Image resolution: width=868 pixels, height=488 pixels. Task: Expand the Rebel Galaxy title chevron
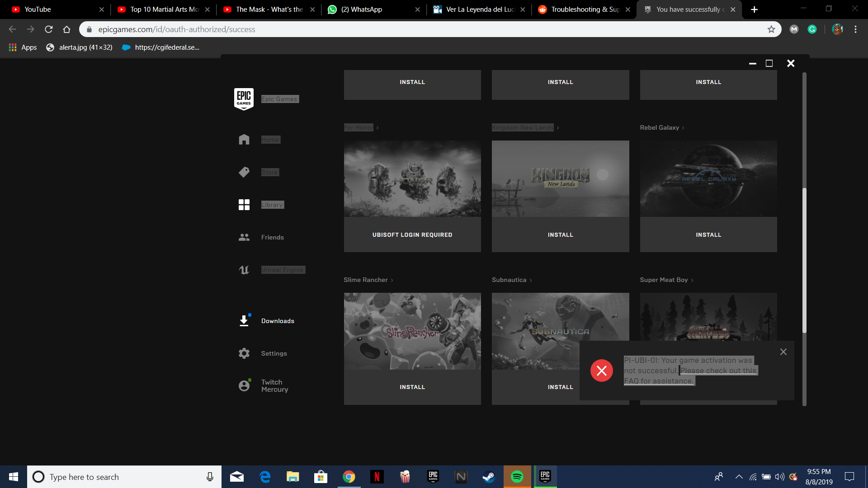pyautogui.click(x=683, y=128)
